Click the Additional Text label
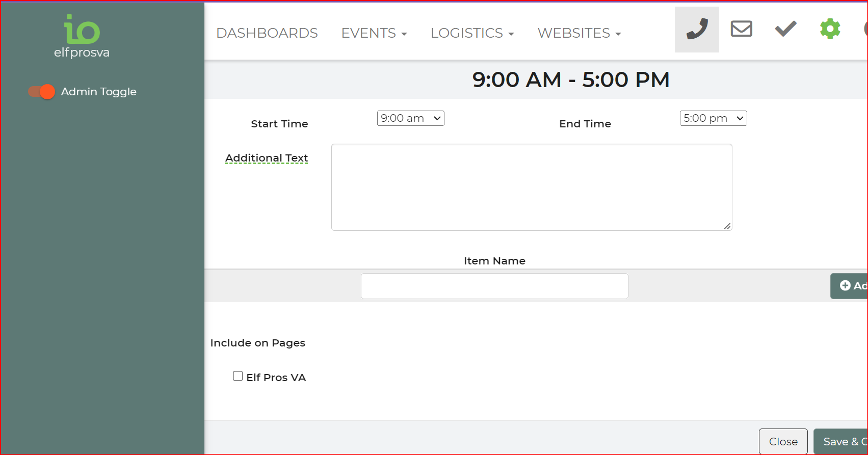Viewport: 868px width, 455px height. pyautogui.click(x=267, y=158)
